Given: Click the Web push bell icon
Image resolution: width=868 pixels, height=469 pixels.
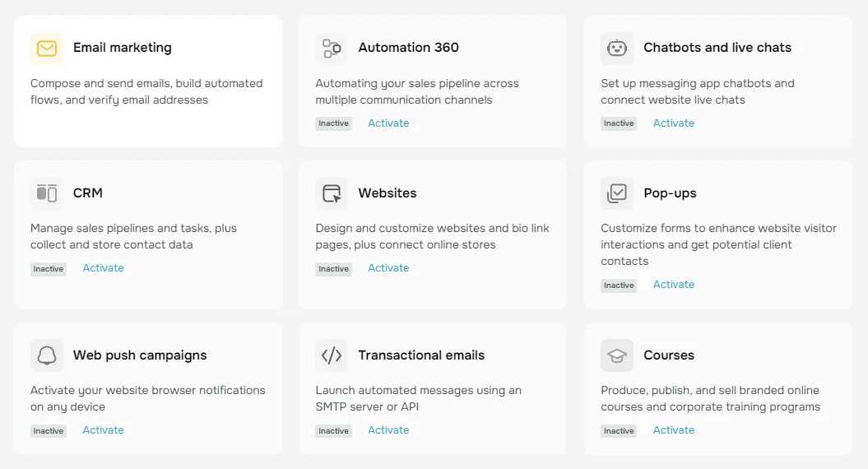Looking at the screenshot, I should pyautogui.click(x=47, y=355).
